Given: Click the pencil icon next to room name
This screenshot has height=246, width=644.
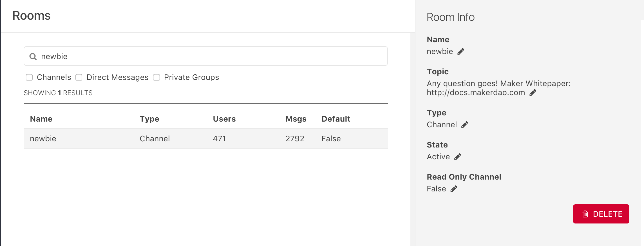Looking at the screenshot, I should pyautogui.click(x=460, y=52).
